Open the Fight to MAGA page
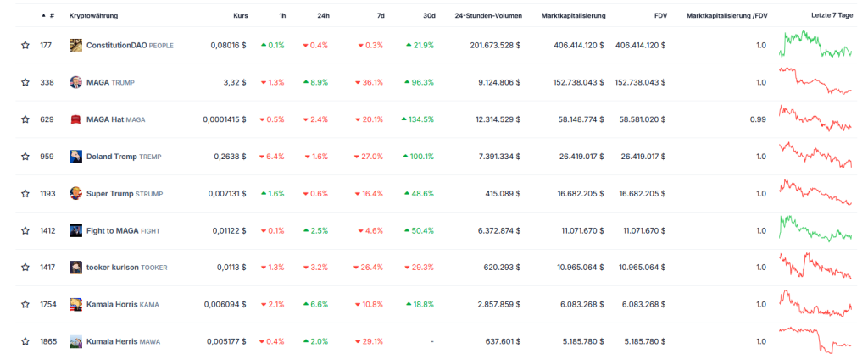Viewport: 868px width, 359px height. click(x=123, y=230)
